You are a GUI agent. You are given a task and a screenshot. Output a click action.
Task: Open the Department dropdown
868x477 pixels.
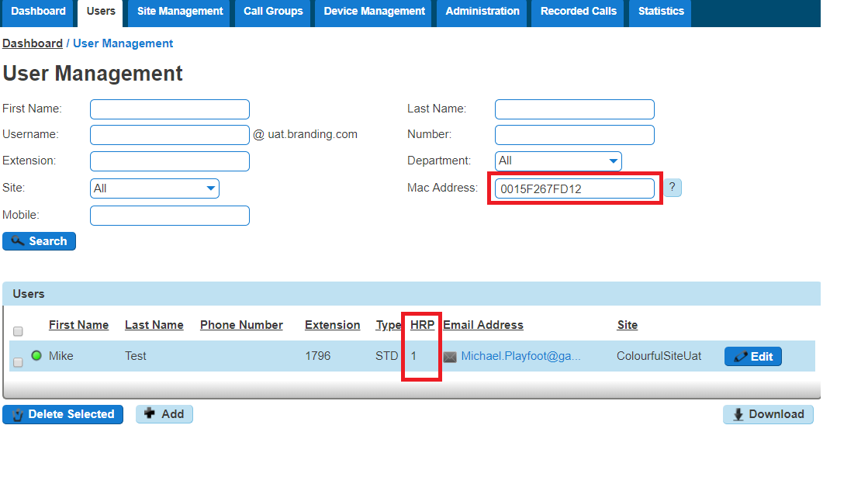click(x=558, y=161)
